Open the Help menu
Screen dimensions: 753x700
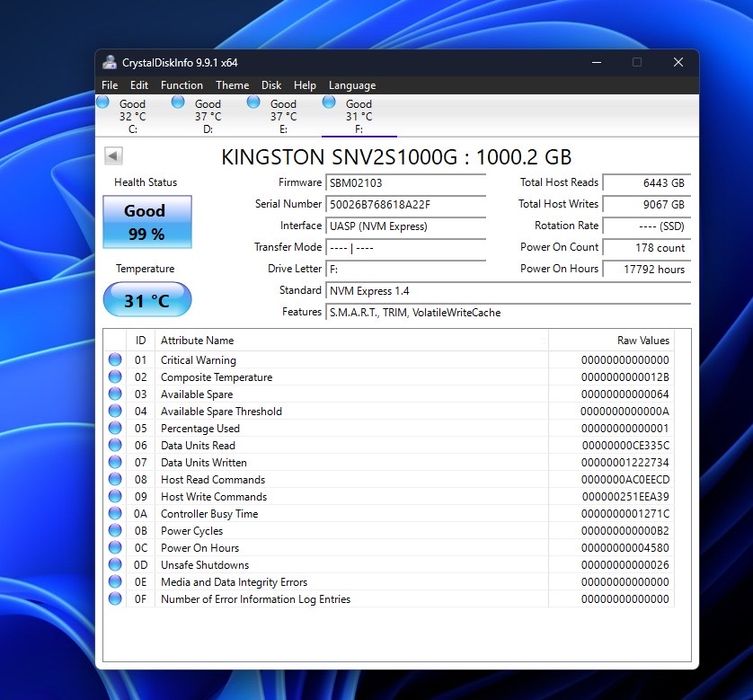[305, 85]
